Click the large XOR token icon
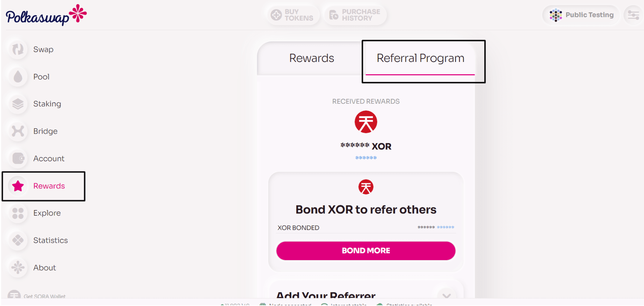Screen dimensions: 644x306 click(366, 122)
